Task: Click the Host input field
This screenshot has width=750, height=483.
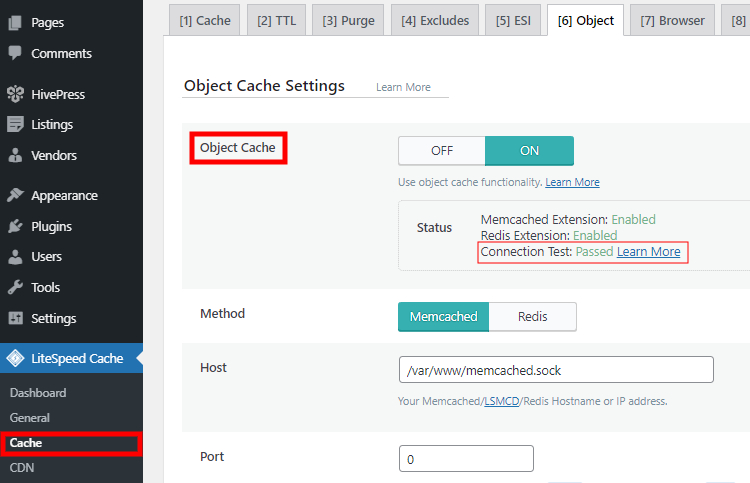Action: (556, 370)
